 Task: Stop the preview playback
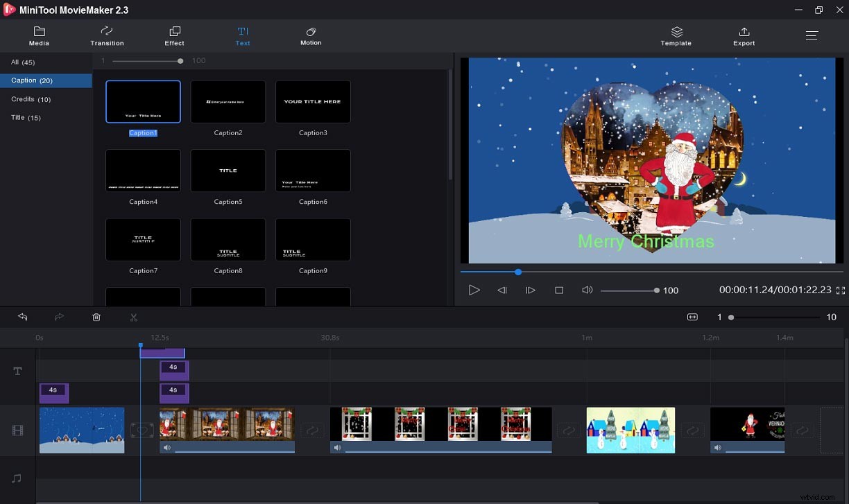click(559, 290)
